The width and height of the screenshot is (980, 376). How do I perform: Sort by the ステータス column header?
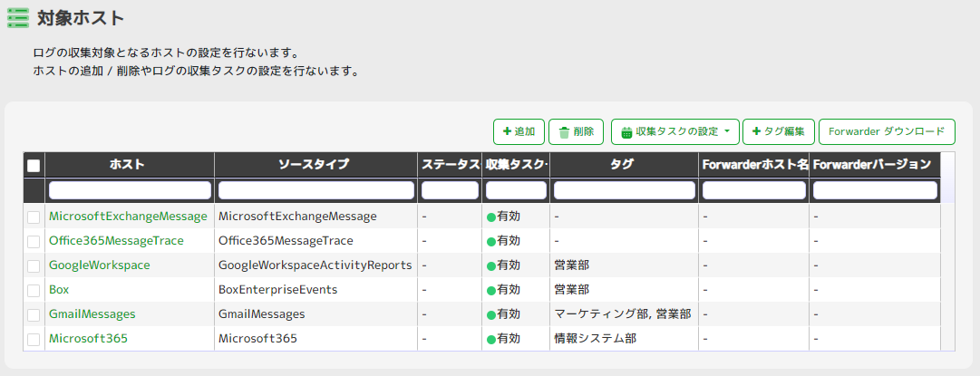pos(450,165)
